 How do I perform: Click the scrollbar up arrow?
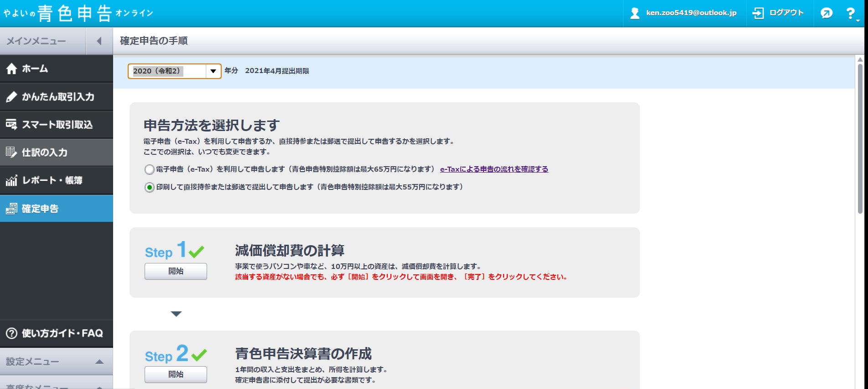click(860, 59)
